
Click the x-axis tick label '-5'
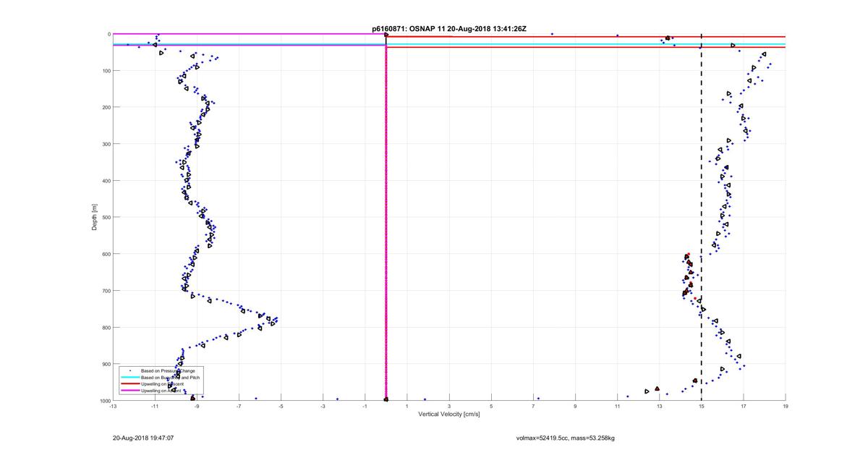tap(281, 407)
